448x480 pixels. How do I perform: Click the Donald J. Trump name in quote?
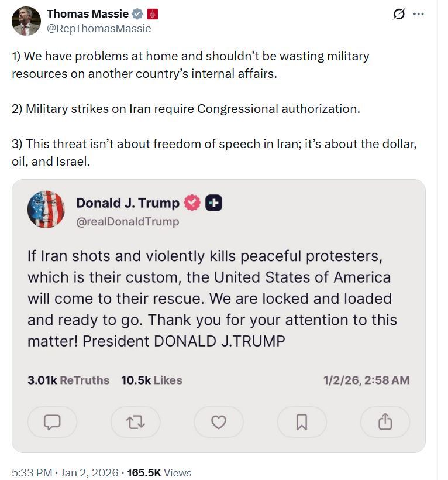[127, 203]
